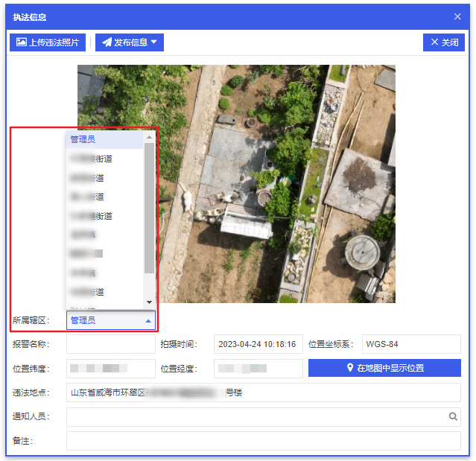Click the 违法地点 address field
Image resolution: width=476 pixels, height=461 pixels.
263,392
